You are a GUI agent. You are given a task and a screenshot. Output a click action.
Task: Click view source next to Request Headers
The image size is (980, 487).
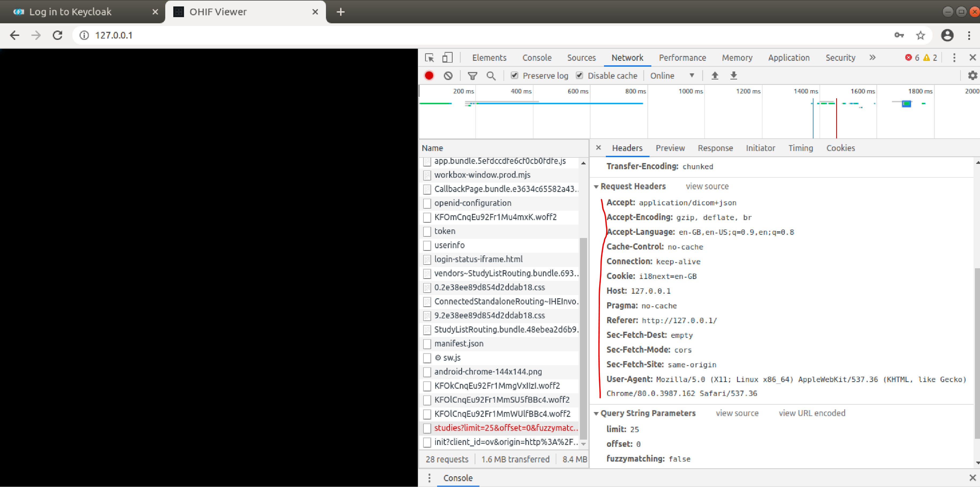point(707,186)
